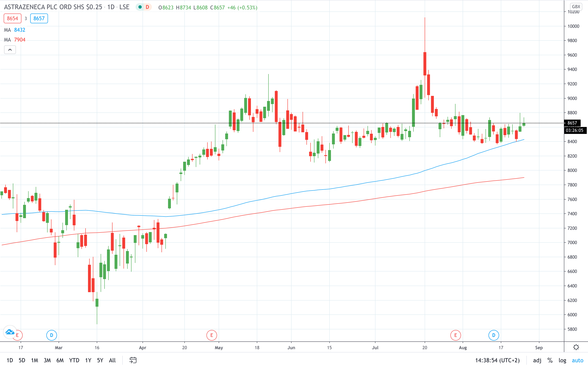588x368 pixels.
Task: Click the 1D interval label in title
Action: (x=111, y=7)
